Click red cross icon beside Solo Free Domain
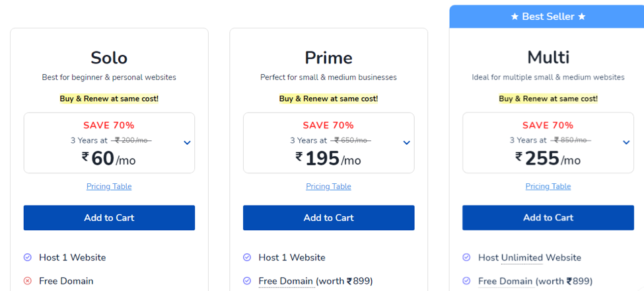The image size is (644, 291). (28, 281)
